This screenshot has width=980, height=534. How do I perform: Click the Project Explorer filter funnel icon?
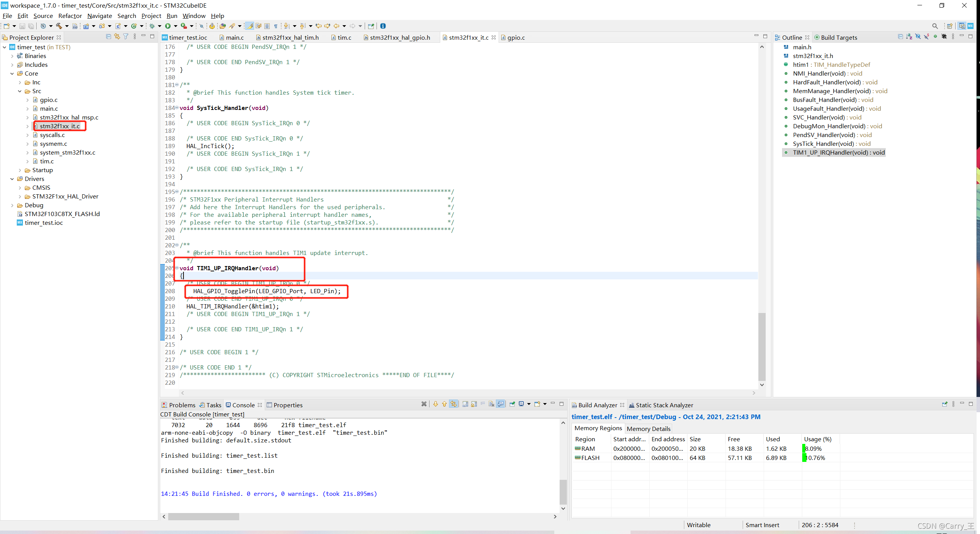(x=126, y=37)
